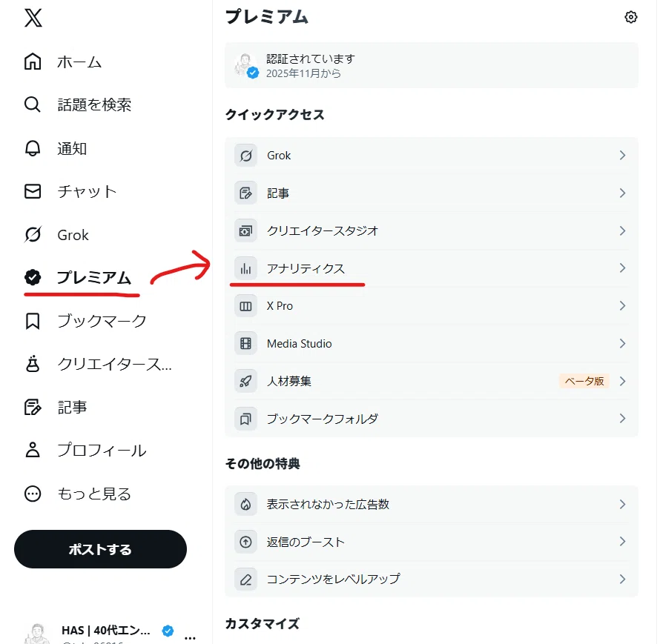Expand the X Pro row chevron
Image resolution: width=660 pixels, height=644 pixels.
point(622,306)
